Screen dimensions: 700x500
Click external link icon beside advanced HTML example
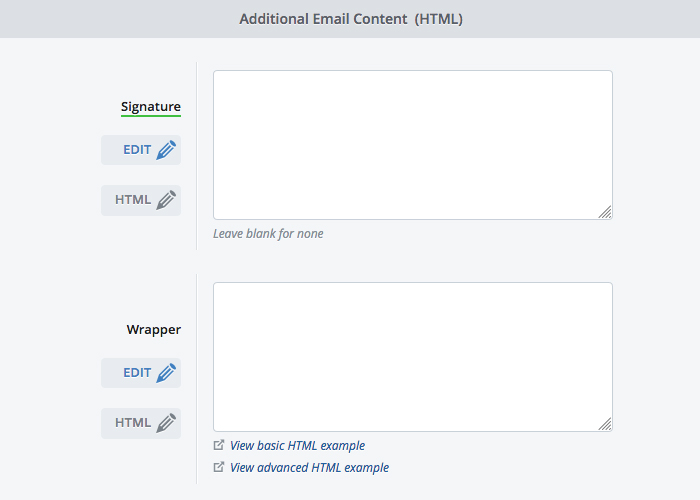(219, 467)
